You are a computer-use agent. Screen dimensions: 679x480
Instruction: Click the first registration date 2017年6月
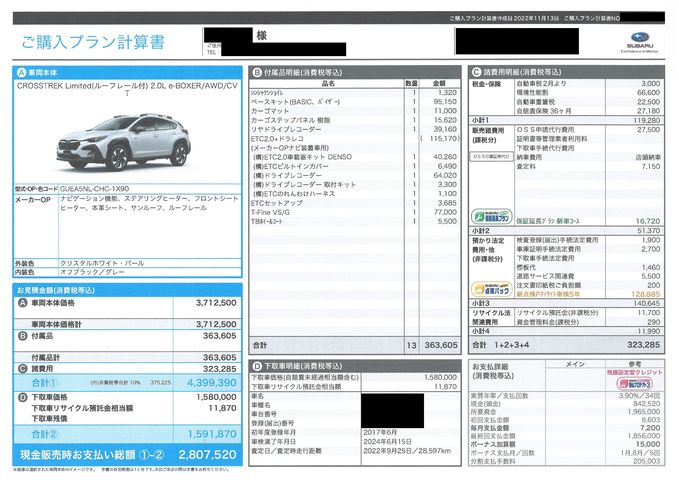[x=380, y=432]
